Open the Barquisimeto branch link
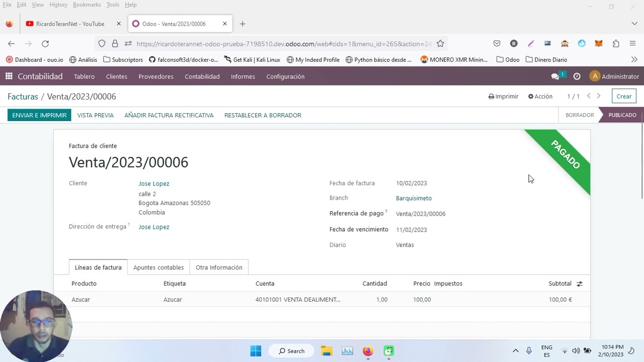This screenshot has width=644, height=362. click(x=414, y=198)
